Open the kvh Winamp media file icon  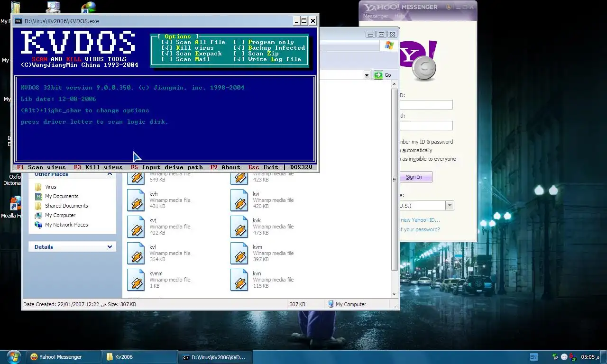tap(136, 200)
